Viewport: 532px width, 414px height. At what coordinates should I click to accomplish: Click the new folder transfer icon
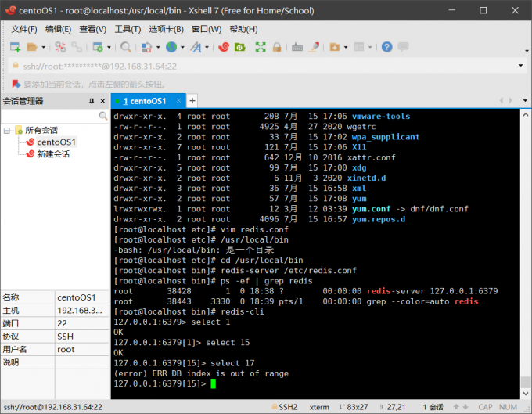(x=335, y=47)
